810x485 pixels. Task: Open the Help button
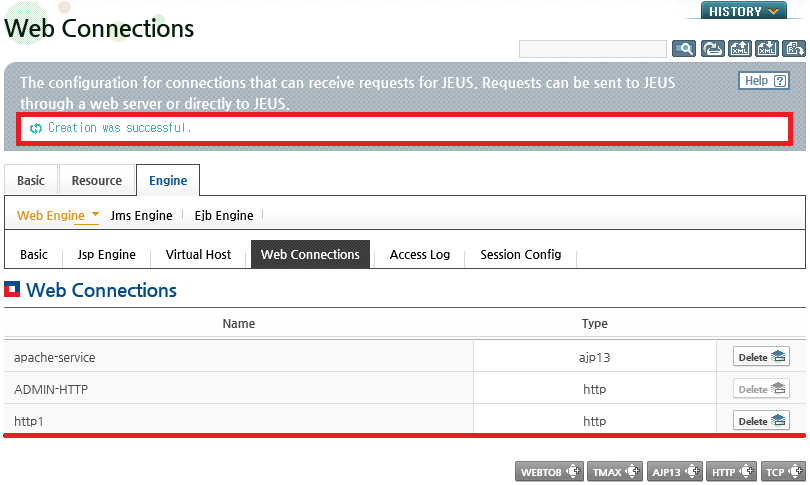[x=764, y=81]
